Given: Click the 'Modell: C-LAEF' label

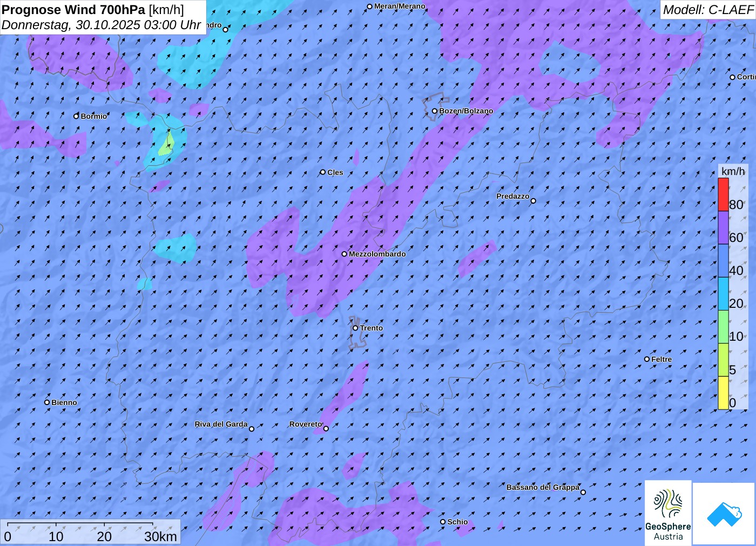Looking at the screenshot, I should [707, 10].
